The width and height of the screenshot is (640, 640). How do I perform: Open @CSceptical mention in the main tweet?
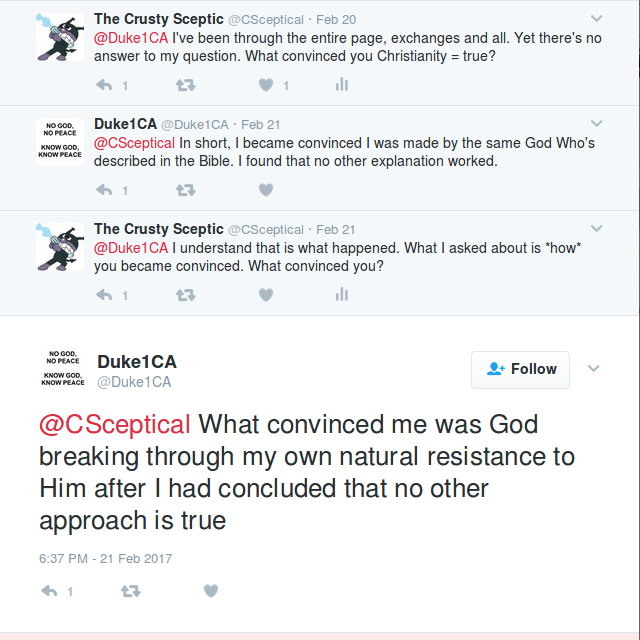point(115,424)
